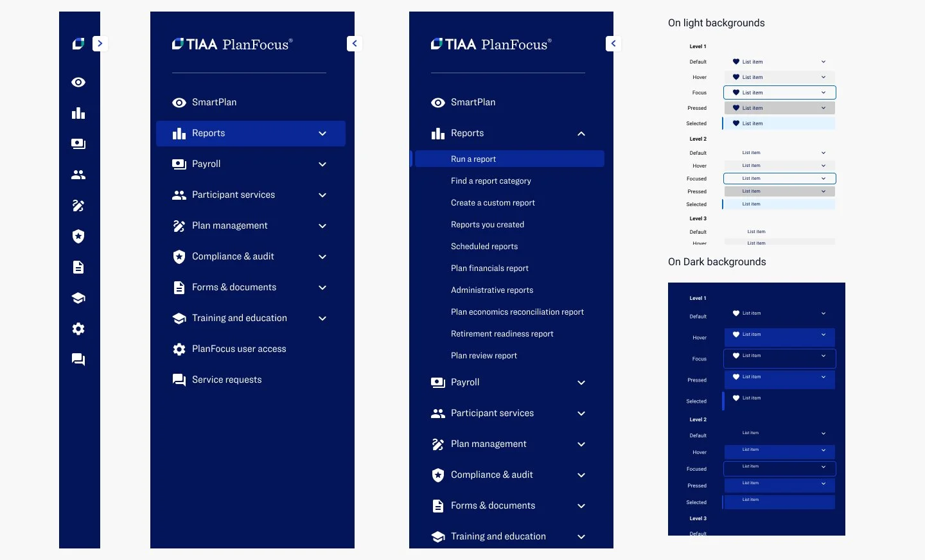Screen dimensions: 925x560
Task: Open Plan financials report
Action: tap(489, 268)
